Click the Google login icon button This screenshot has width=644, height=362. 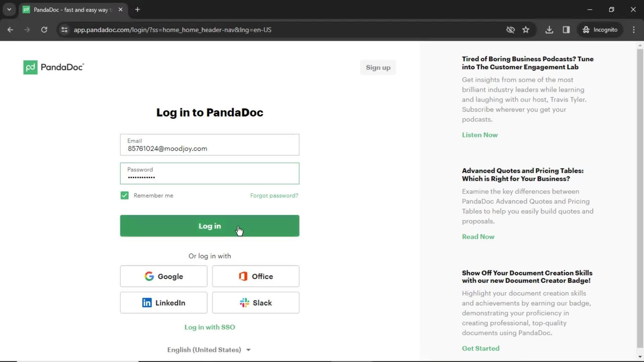(x=164, y=276)
